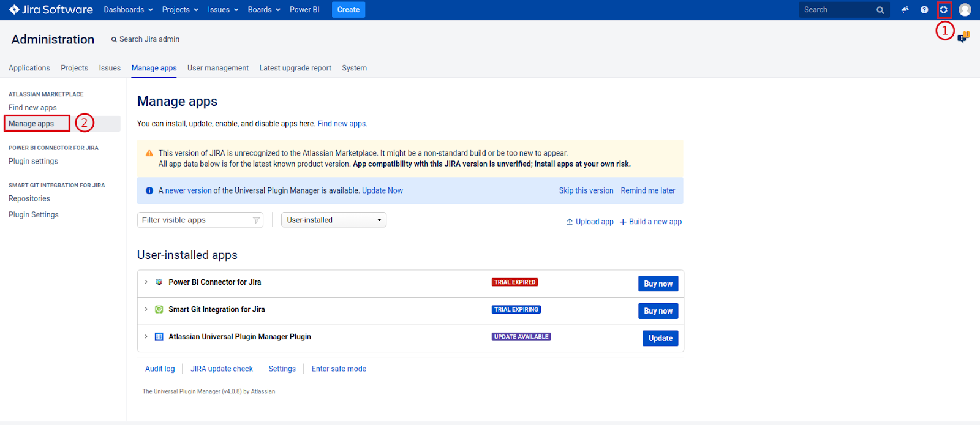This screenshot has width=980, height=425.
Task: Open the Dashboards dropdown menu
Action: 128,10
